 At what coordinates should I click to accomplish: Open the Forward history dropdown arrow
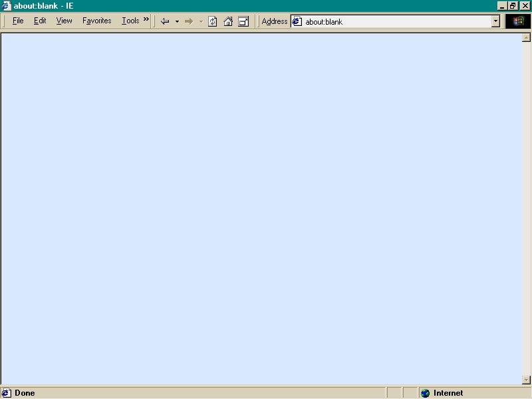coord(201,21)
